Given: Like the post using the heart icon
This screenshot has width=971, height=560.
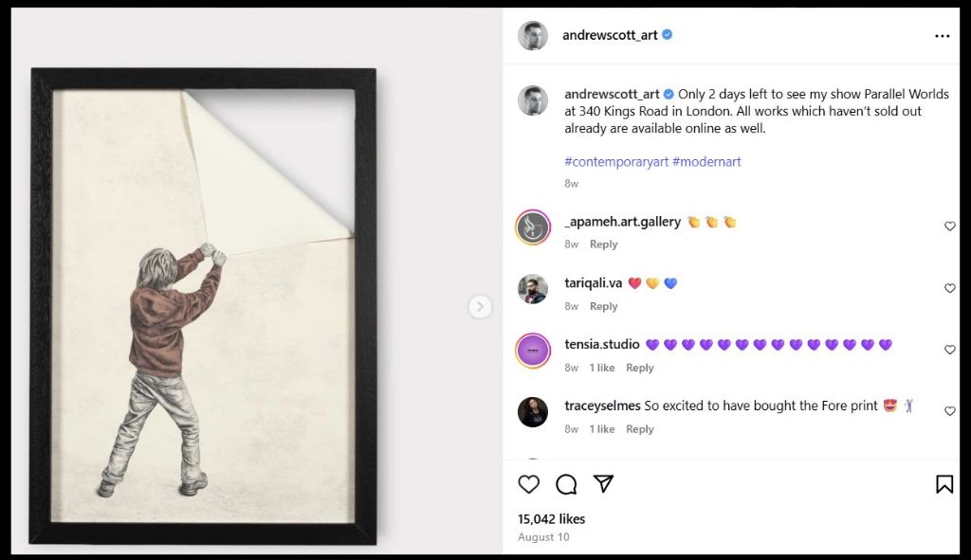Looking at the screenshot, I should [x=529, y=484].
